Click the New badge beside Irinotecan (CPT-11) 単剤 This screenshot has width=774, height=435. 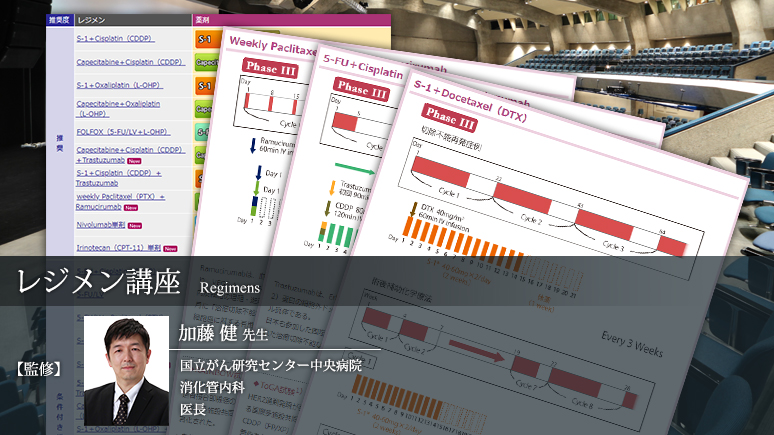click(170, 248)
